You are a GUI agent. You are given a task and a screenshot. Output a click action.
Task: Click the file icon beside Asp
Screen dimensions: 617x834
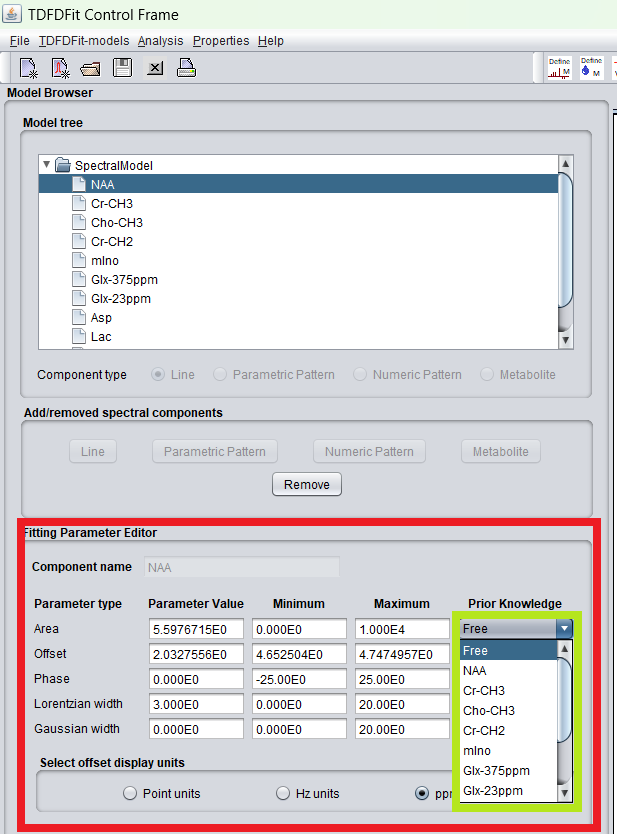79,318
